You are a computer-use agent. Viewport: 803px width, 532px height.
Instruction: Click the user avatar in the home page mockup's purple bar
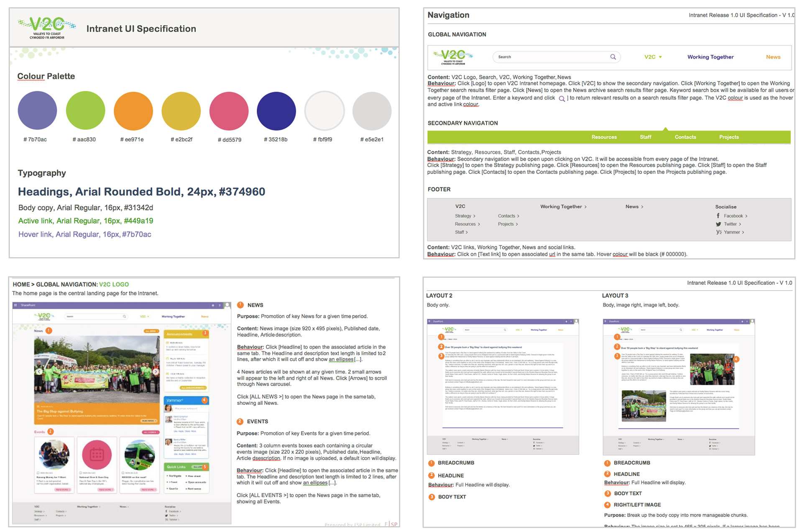[227, 305]
